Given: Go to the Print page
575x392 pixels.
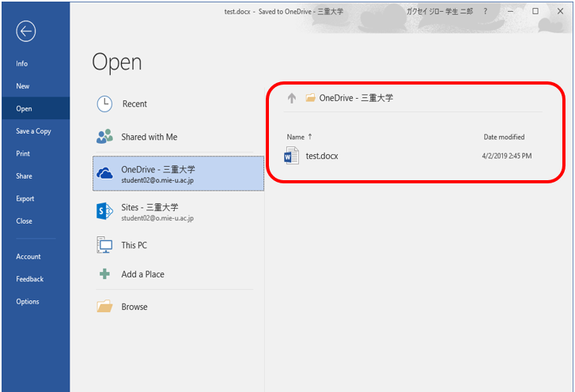Looking at the screenshot, I should [36, 153].
